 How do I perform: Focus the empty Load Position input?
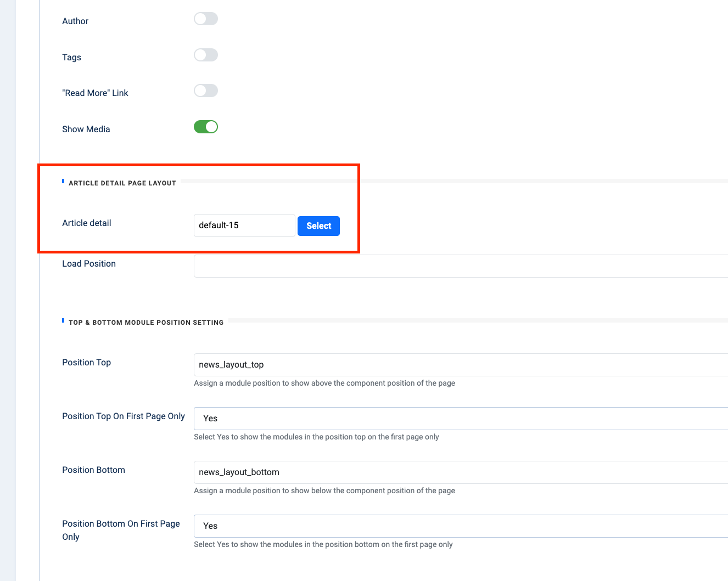click(460, 266)
